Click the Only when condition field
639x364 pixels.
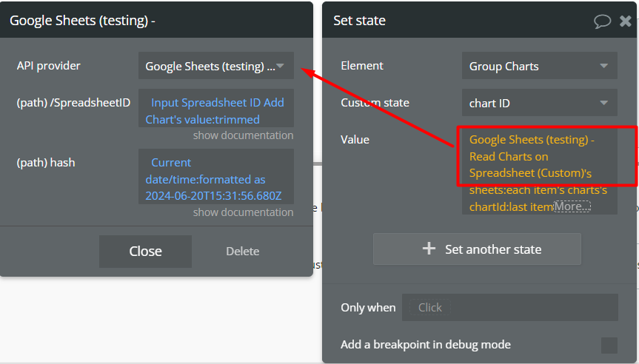(510, 308)
